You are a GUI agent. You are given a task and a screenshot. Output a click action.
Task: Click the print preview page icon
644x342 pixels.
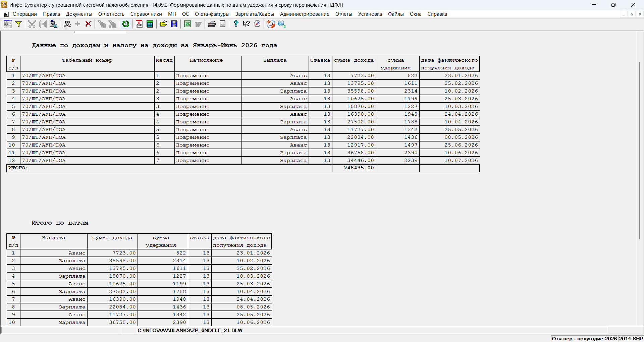(222, 24)
